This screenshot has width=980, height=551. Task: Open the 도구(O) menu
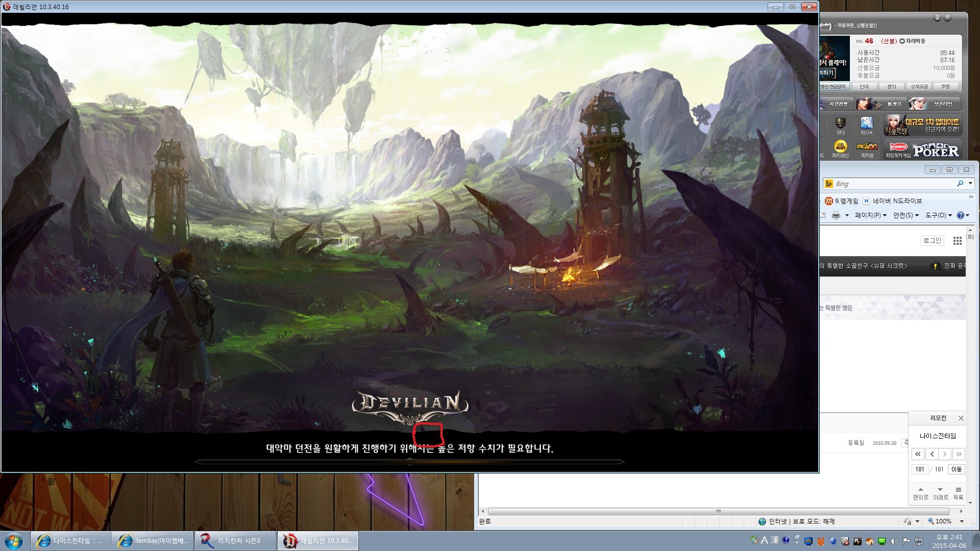[939, 215]
